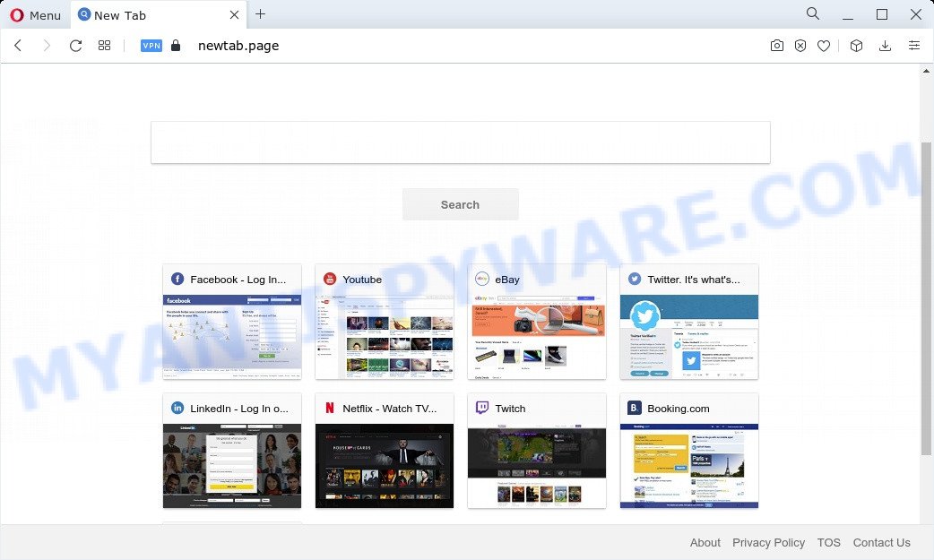934x560 pixels.
Task: Open the downloads icon
Action: [886, 46]
